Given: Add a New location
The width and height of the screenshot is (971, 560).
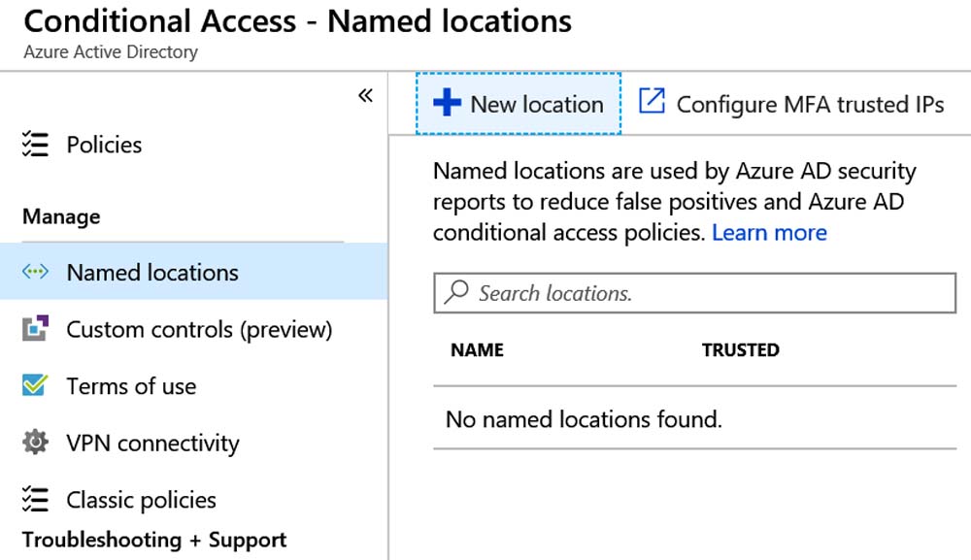Looking at the screenshot, I should point(519,103).
